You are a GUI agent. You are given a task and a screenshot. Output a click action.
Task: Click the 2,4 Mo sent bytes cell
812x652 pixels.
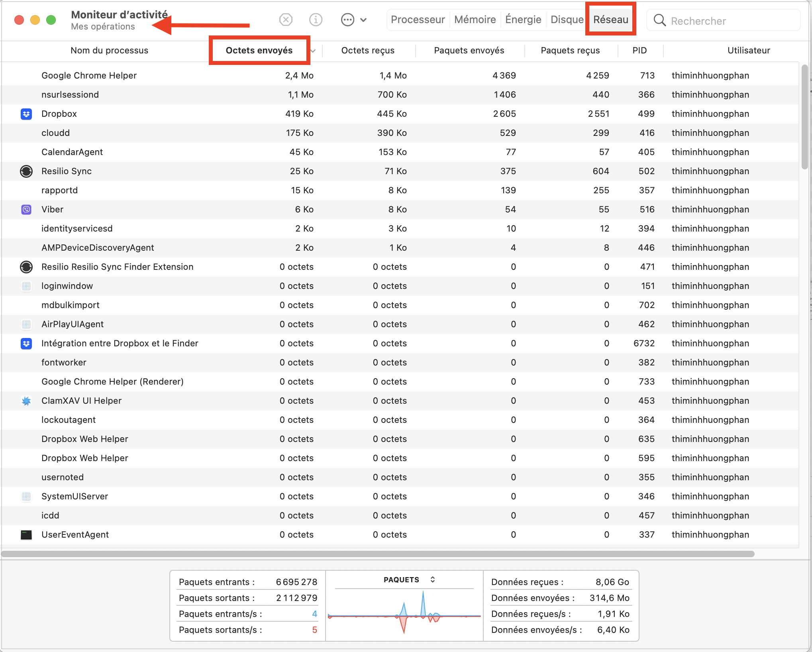click(x=299, y=76)
